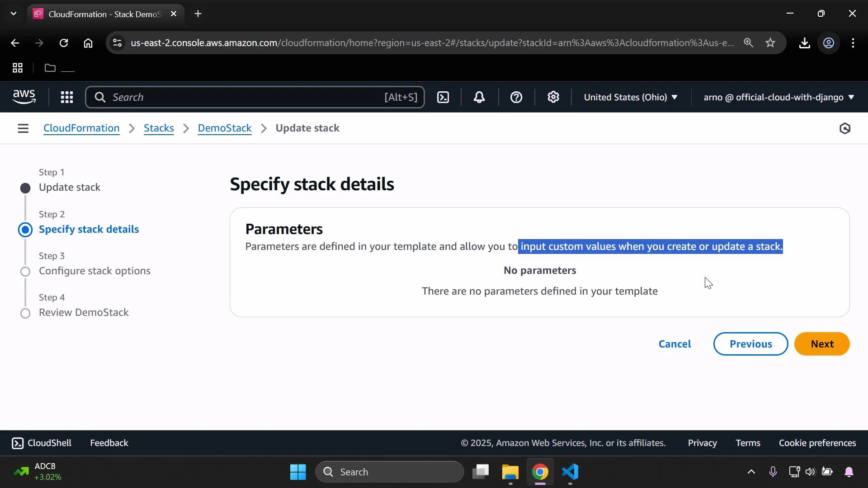This screenshot has height=488, width=868.
Task: Open the notifications bell
Action: pos(479,97)
